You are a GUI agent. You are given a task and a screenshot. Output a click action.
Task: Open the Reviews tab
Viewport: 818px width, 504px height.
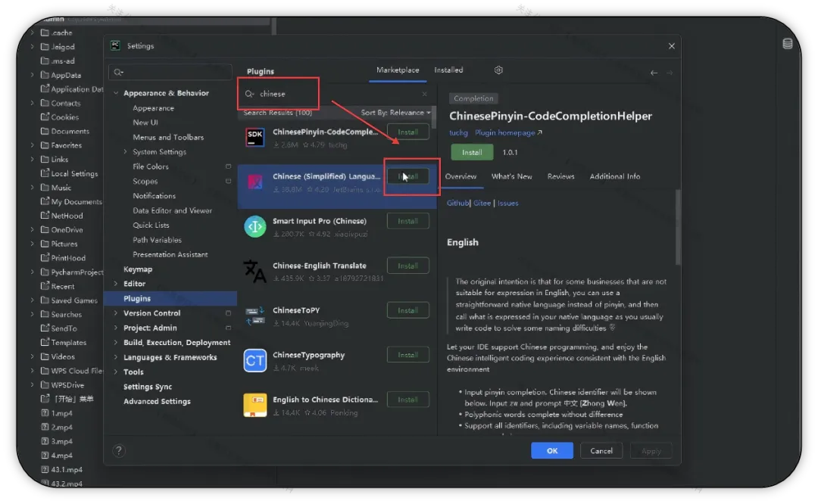tap(560, 176)
